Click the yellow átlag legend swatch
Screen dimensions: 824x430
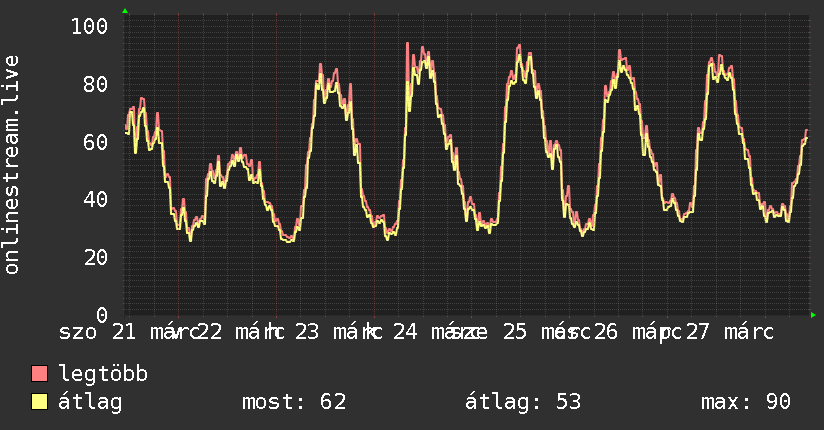pyautogui.click(x=39, y=401)
